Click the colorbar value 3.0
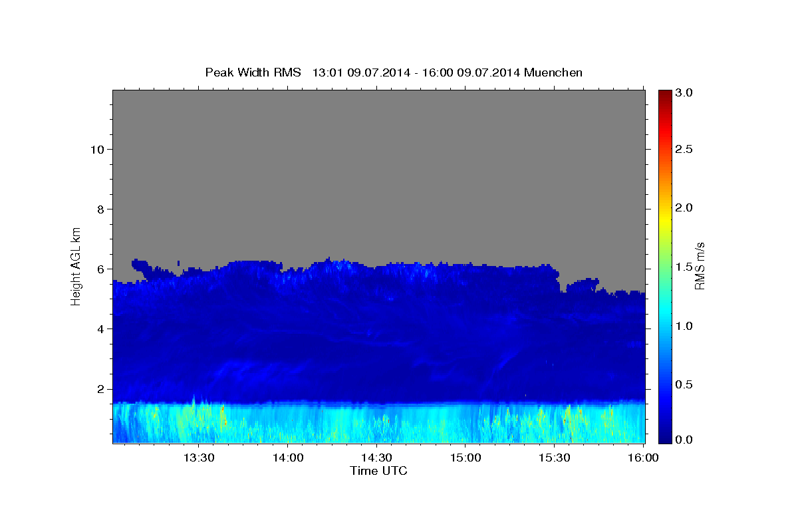 [684, 93]
